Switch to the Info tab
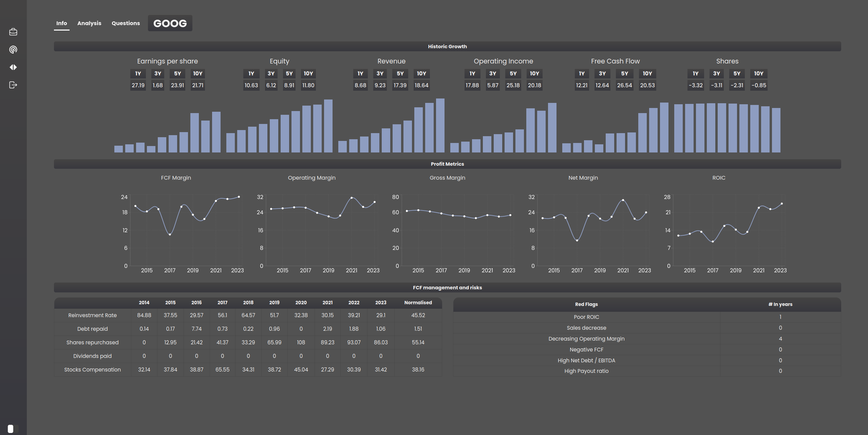The width and height of the screenshot is (868, 435). pos(61,23)
